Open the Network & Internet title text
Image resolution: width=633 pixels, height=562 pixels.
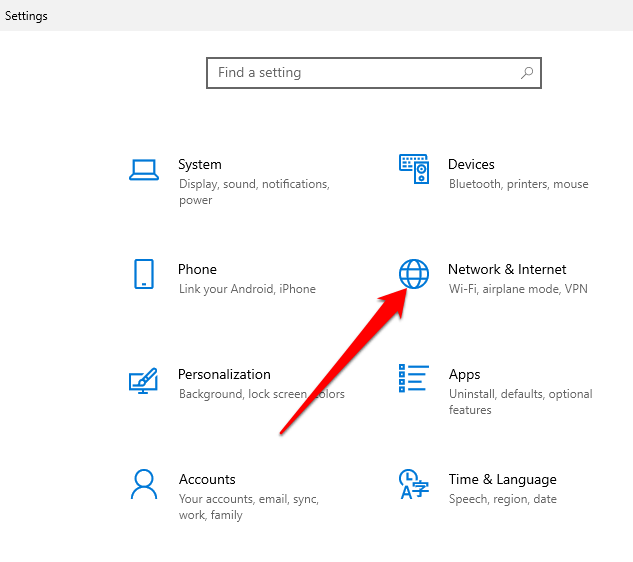(x=507, y=269)
